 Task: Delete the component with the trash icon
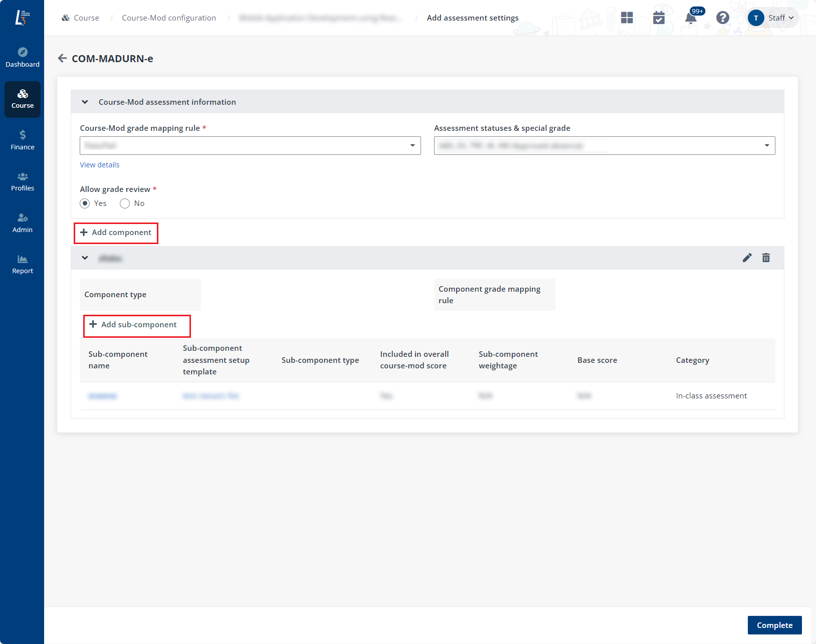766,258
